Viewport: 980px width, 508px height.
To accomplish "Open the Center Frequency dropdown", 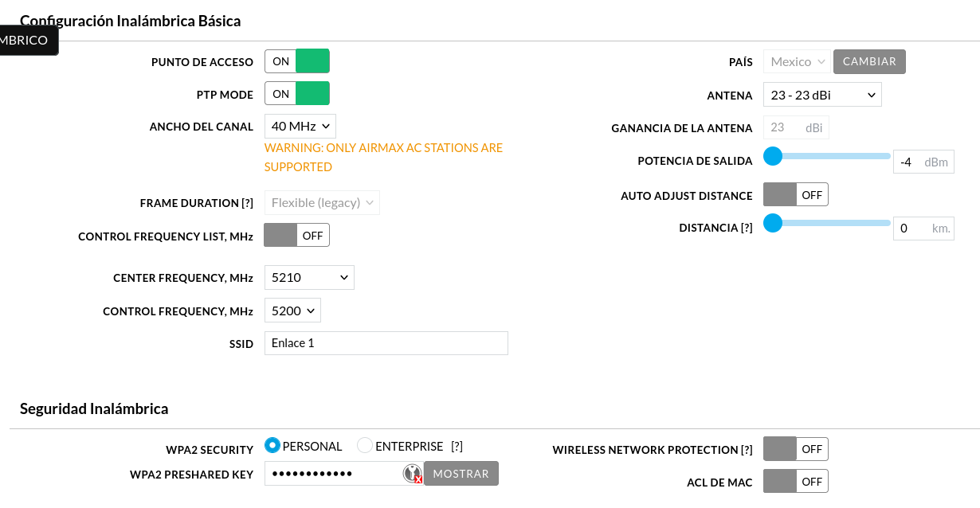I will tap(309, 277).
